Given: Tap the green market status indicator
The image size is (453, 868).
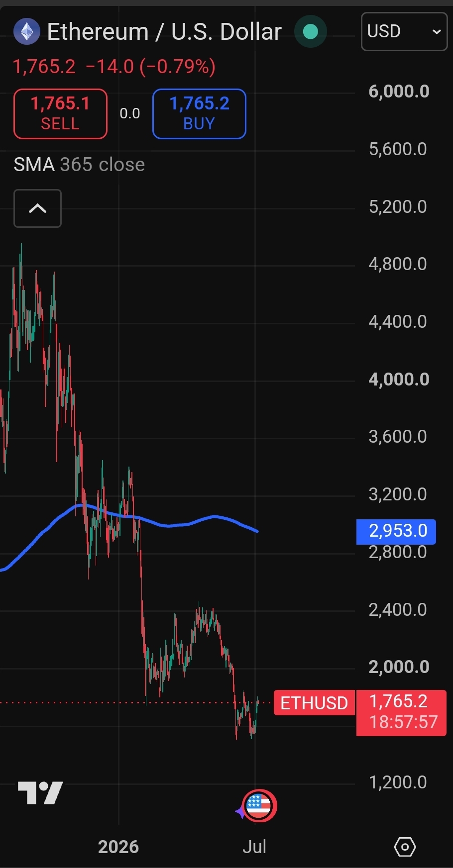Looking at the screenshot, I should pyautogui.click(x=311, y=32).
